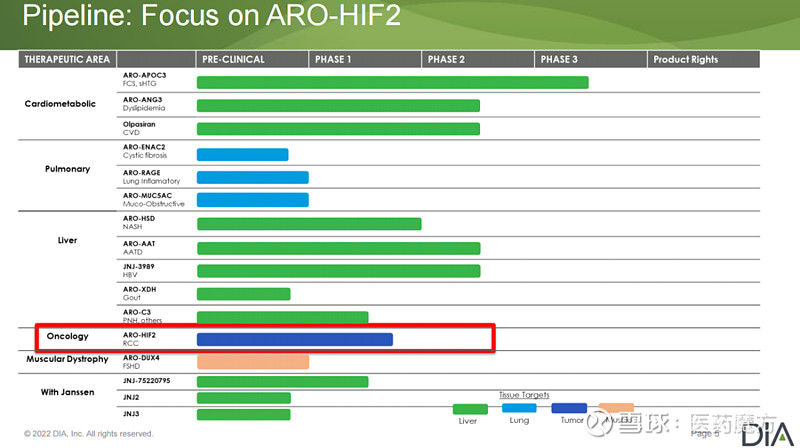Select the Oncology therapeutic area label
Screen dimensions: 800x448
coord(67,336)
